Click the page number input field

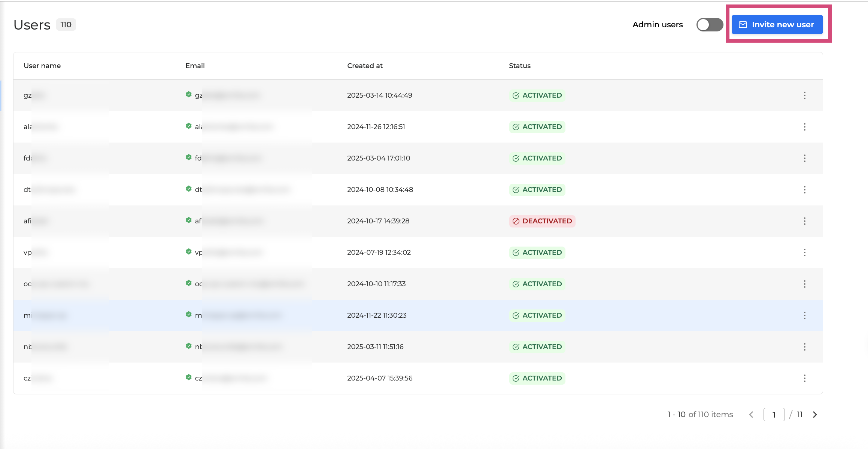coord(774,415)
